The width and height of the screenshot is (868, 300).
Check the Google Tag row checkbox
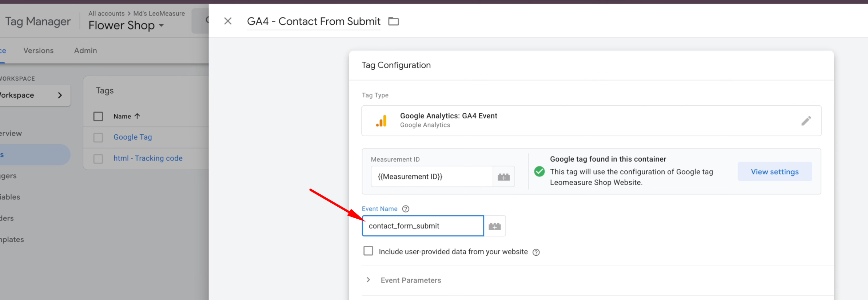98,138
